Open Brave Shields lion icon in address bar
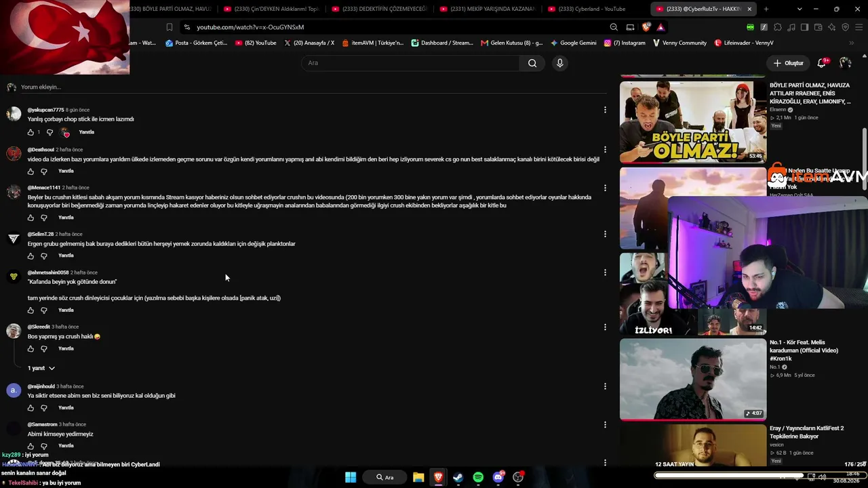The image size is (868, 488). 646,27
